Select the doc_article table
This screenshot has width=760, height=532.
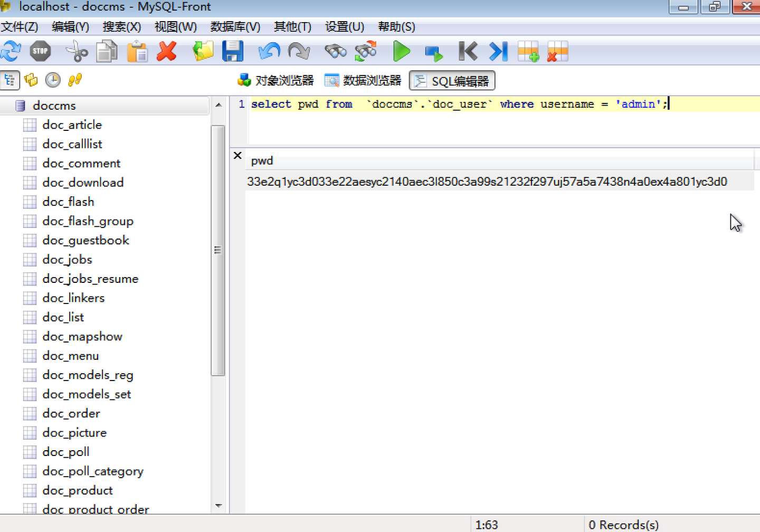click(x=72, y=125)
